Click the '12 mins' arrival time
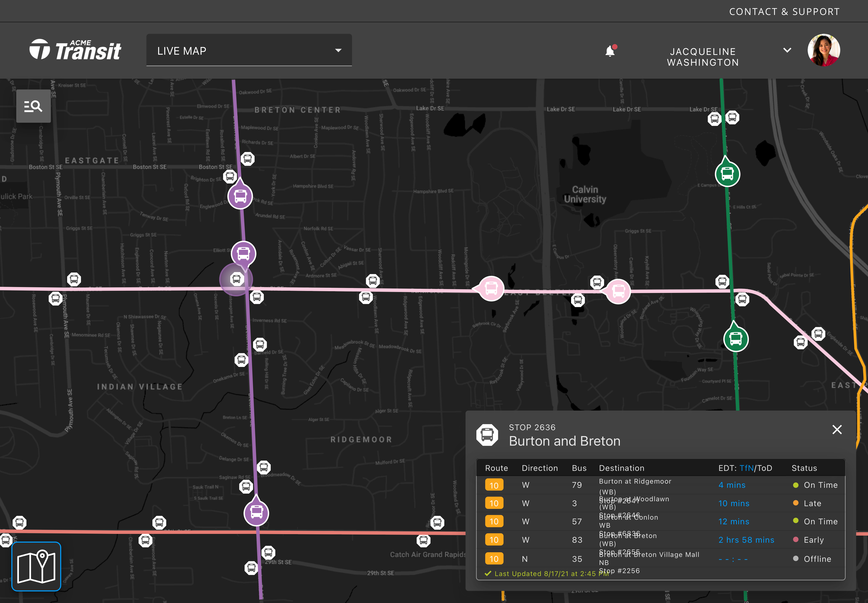The height and width of the screenshot is (603, 868). pyautogui.click(x=734, y=521)
